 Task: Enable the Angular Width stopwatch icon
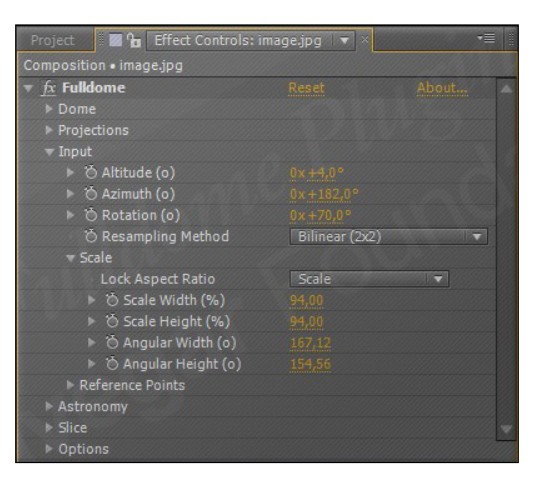(112, 342)
